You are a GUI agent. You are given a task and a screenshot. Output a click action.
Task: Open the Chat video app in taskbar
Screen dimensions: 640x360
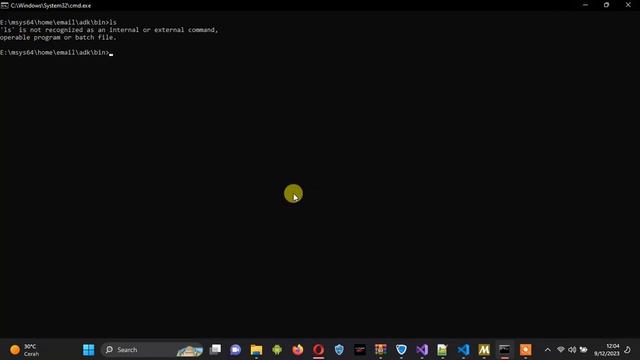pyautogui.click(x=236, y=350)
